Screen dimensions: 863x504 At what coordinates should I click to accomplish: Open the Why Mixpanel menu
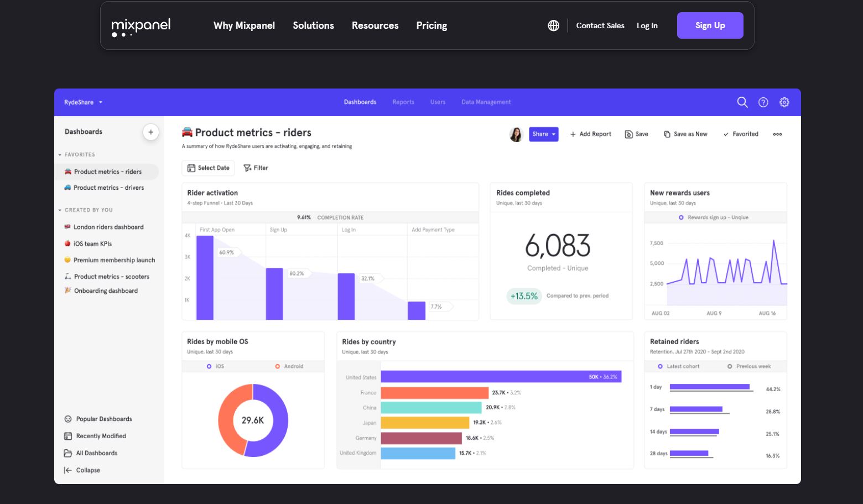(244, 25)
